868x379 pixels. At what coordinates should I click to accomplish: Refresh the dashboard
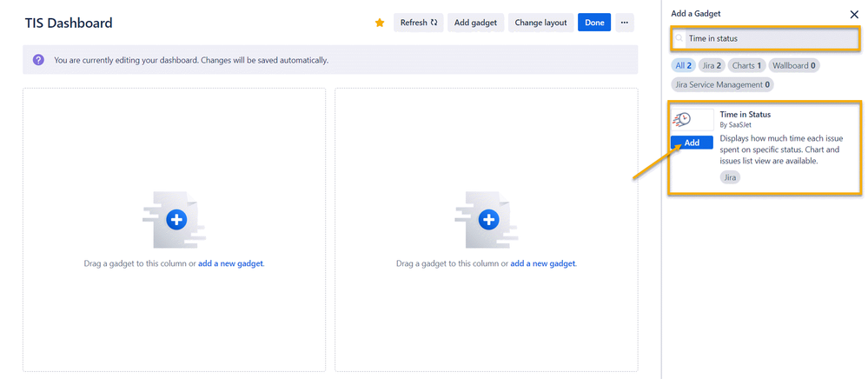[419, 23]
